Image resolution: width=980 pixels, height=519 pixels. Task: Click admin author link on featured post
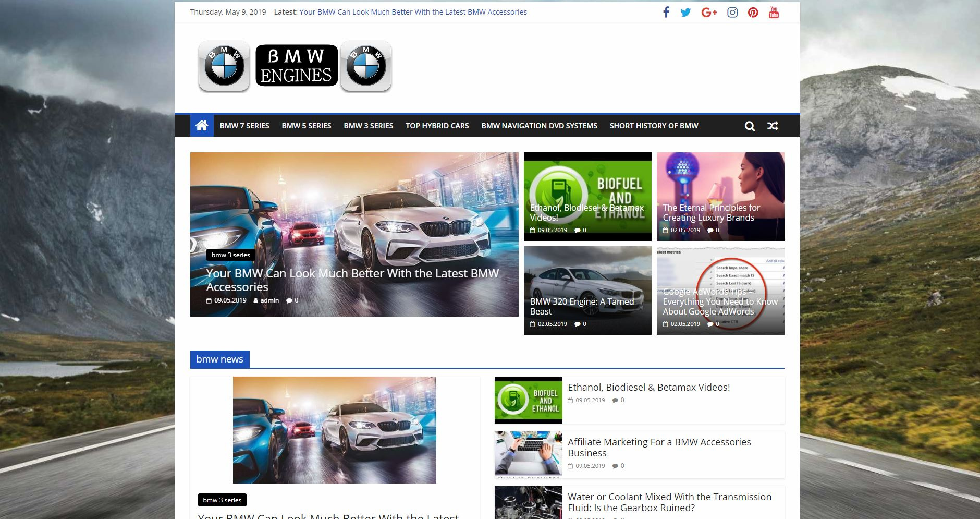[x=269, y=300]
